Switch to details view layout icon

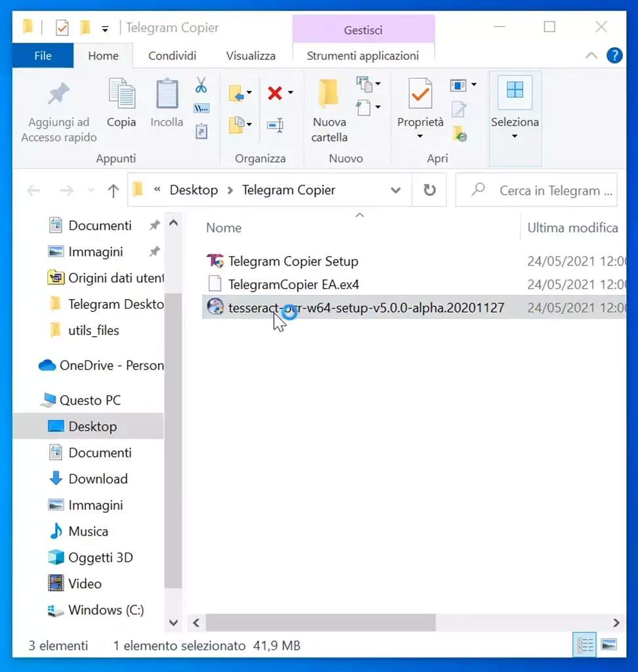point(585,644)
